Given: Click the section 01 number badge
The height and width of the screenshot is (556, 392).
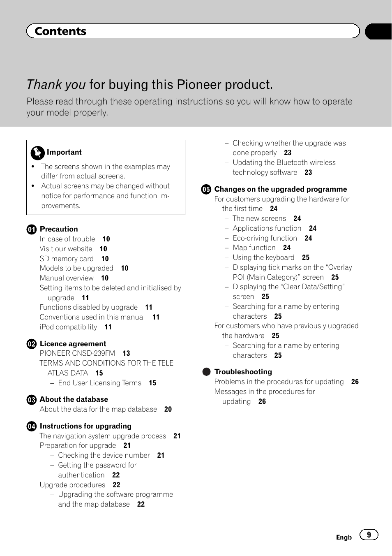Looking at the screenshot, I should point(32,229).
